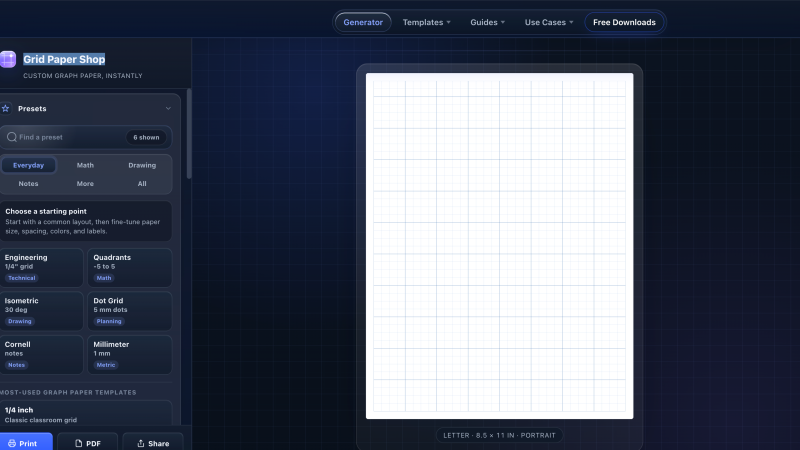Choose the Dot Grid 5 mm preset

pyautogui.click(x=130, y=311)
